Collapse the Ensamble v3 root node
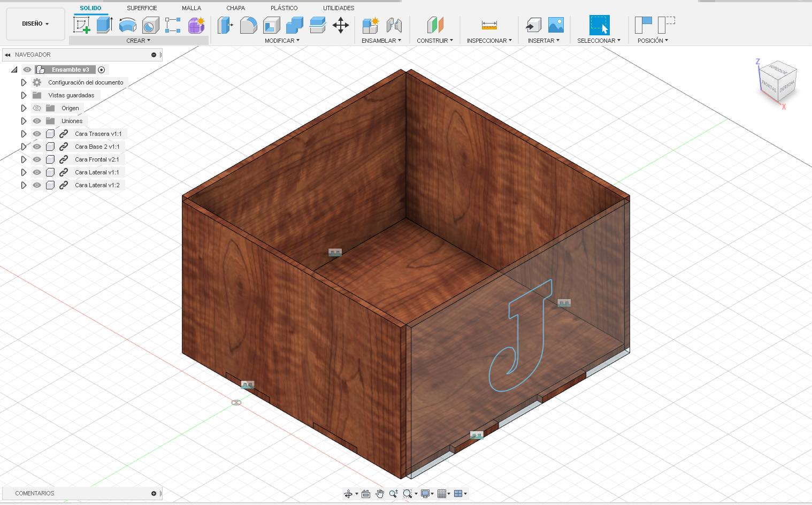Viewport: 812px width, 505px height. 14,70
